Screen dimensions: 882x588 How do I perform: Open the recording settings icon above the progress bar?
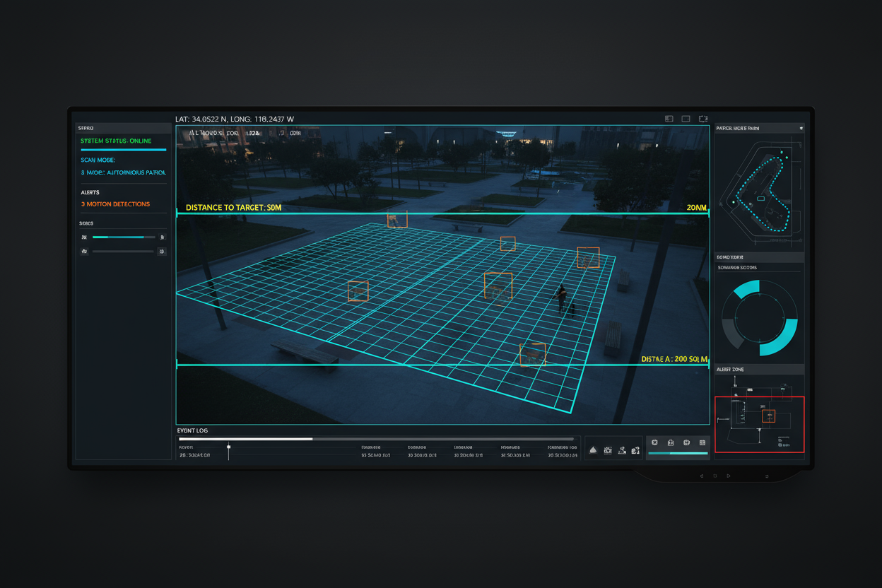pyautogui.click(x=654, y=442)
